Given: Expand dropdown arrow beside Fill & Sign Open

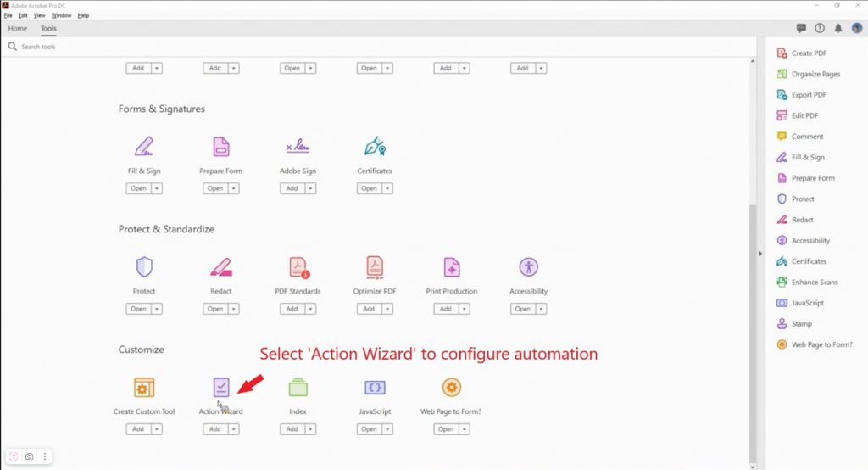Looking at the screenshot, I should pyautogui.click(x=157, y=188).
